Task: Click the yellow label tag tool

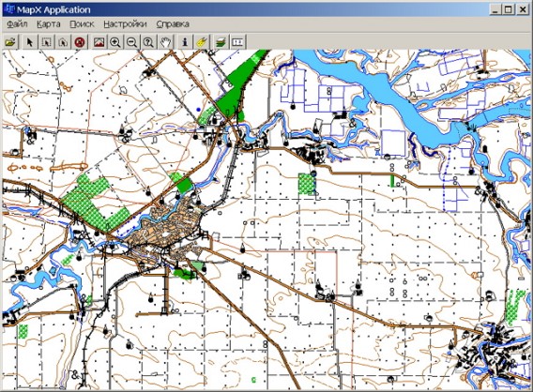Action: [x=202, y=42]
